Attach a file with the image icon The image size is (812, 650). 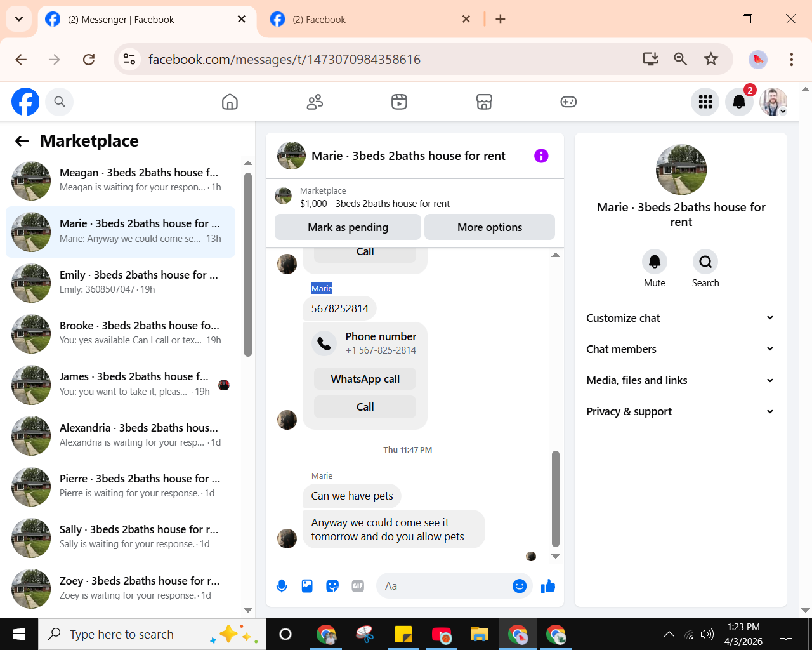coord(307,586)
